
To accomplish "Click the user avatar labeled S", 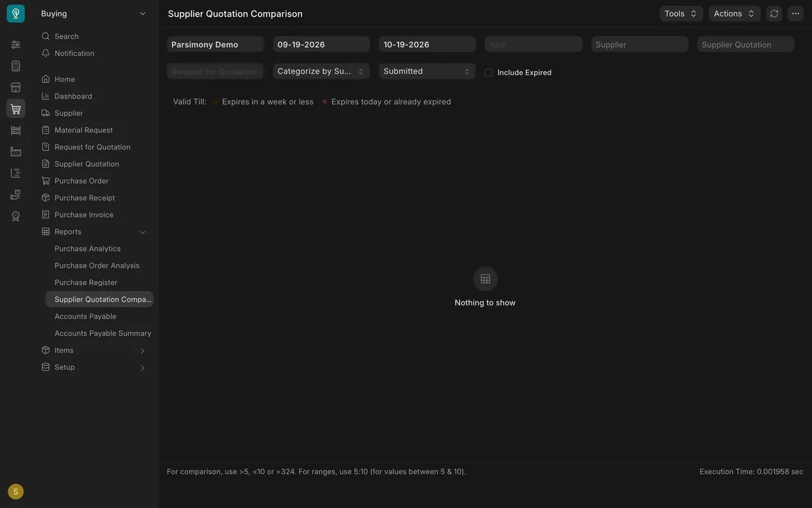I will 16,491.
